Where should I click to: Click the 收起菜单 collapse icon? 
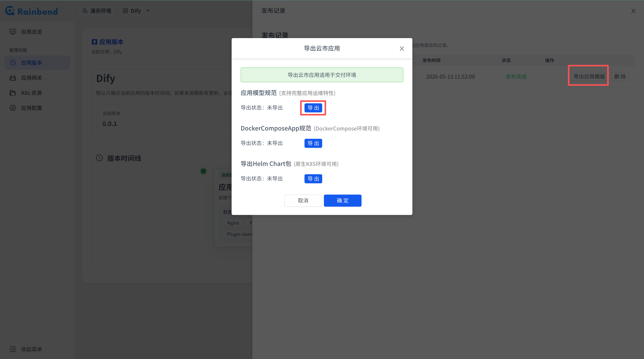click(13, 349)
